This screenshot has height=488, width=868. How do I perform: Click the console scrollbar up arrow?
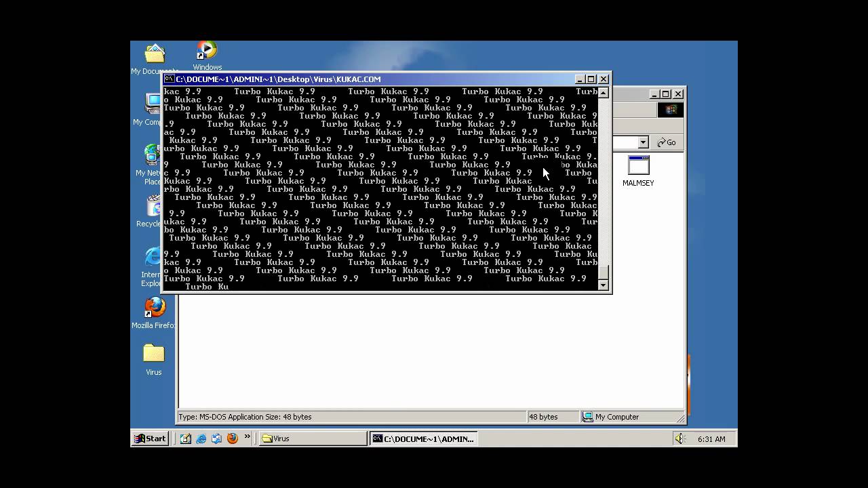click(x=604, y=93)
